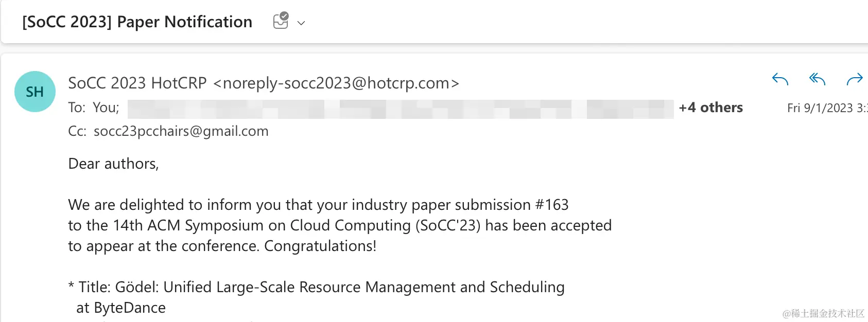868x322 pixels.
Task: Reply to the SoCC 2023 HotCRP email
Action: [780, 79]
